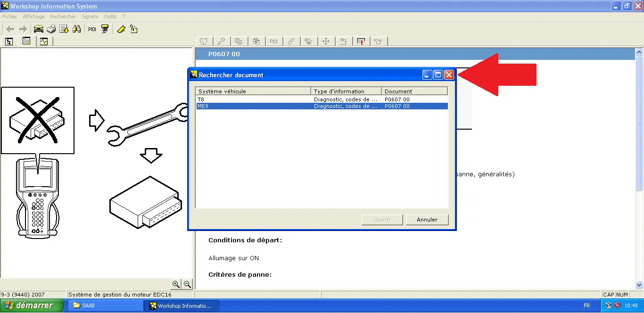Switch to the tree structure view tab
This screenshot has height=313, width=644.
9,41
